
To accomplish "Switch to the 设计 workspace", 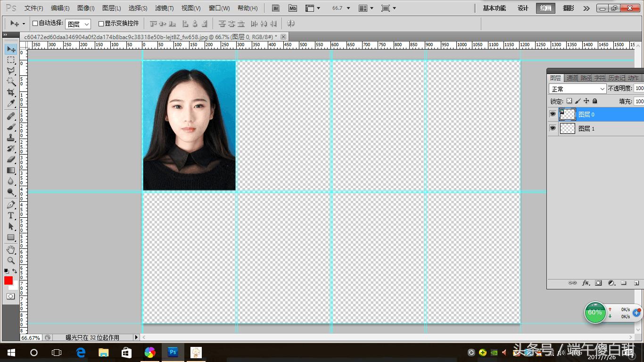I will [x=523, y=8].
